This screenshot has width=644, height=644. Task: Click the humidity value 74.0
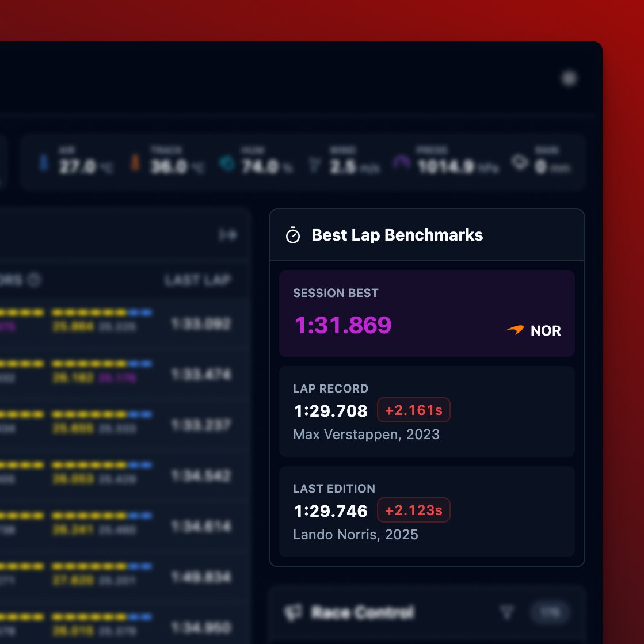click(260, 167)
